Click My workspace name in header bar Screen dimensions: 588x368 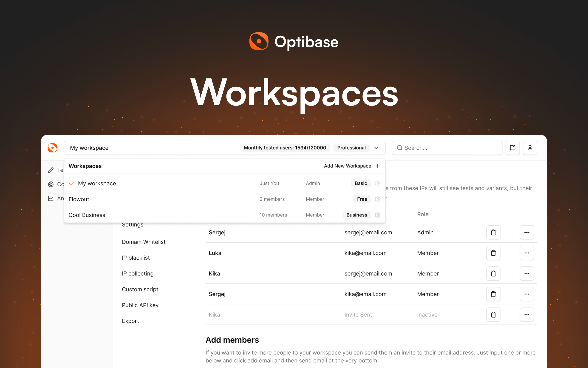coord(89,148)
